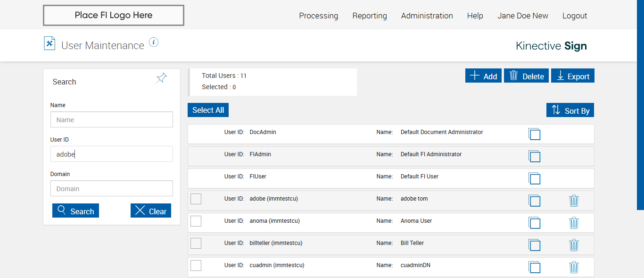Click the pin icon in Search panel

click(x=162, y=78)
